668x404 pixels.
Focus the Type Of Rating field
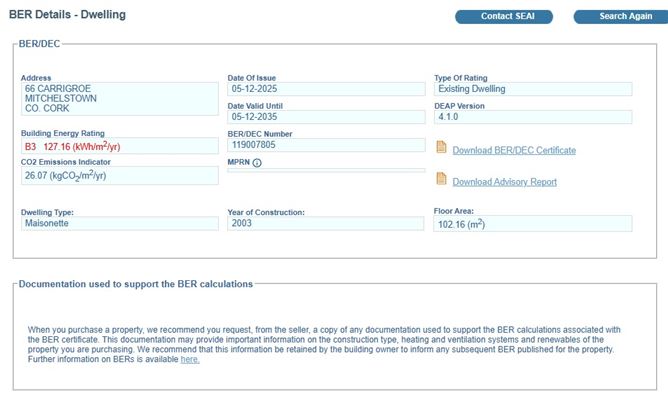(532, 89)
